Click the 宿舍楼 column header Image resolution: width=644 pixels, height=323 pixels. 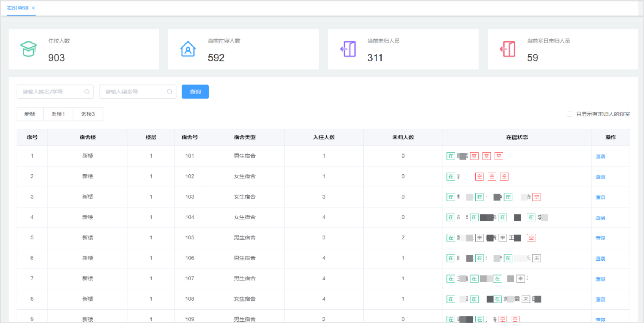coord(88,137)
